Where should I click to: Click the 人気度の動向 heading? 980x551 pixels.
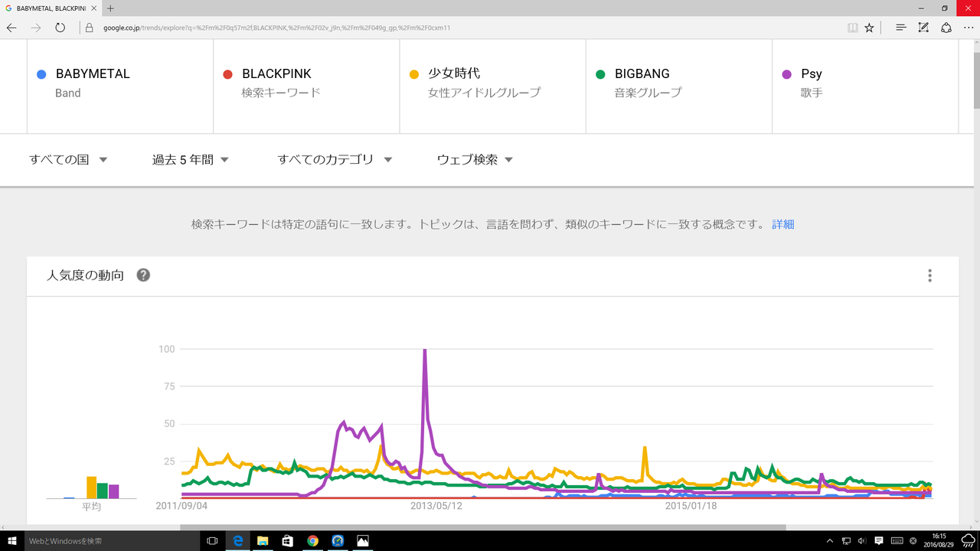point(86,275)
